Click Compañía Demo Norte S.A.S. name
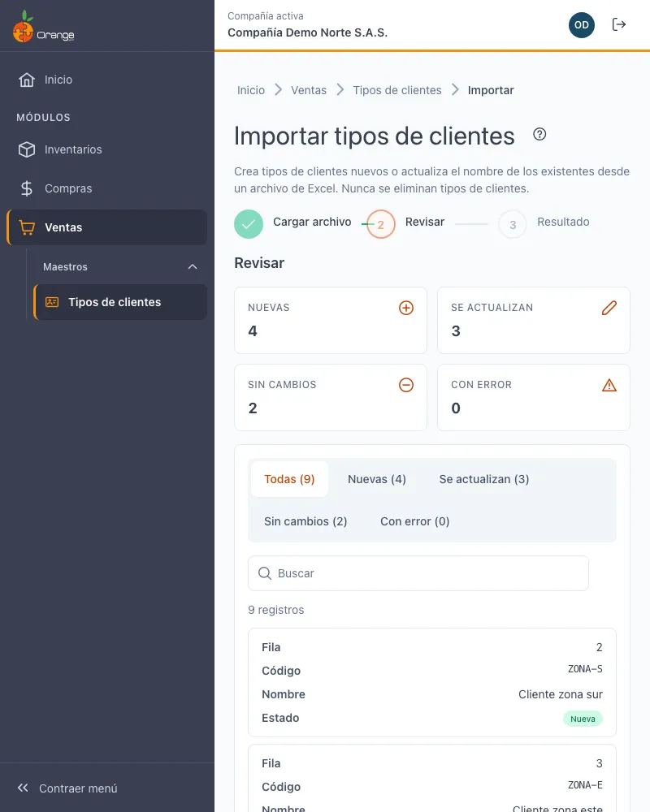The width and height of the screenshot is (650, 812). [307, 32]
